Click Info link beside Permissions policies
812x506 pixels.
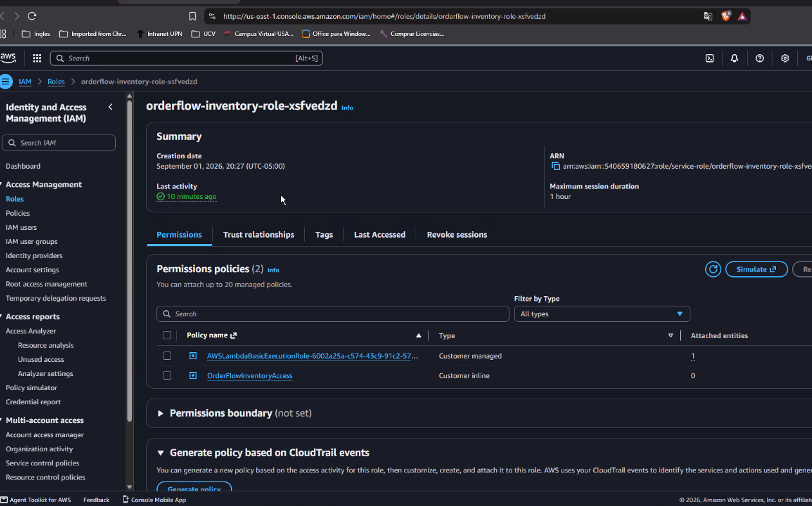273,270
